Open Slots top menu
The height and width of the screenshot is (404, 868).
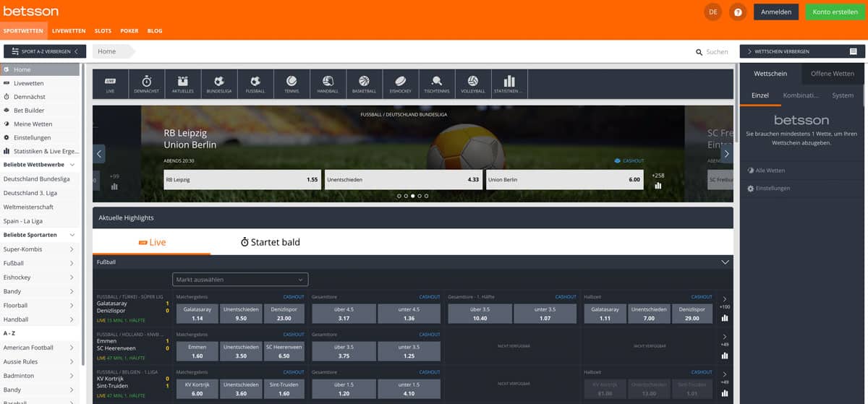[x=103, y=31]
